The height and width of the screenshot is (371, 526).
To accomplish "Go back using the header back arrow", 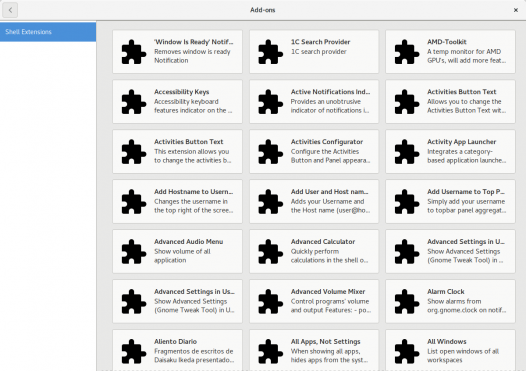I will click(x=10, y=10).
